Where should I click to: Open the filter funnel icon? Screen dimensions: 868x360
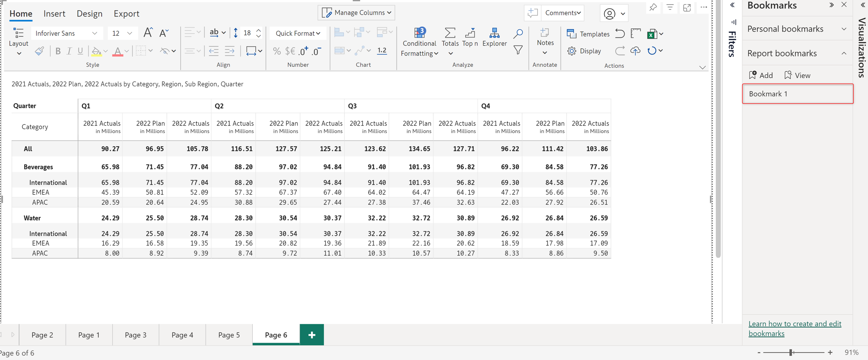(x=518, y=50)
